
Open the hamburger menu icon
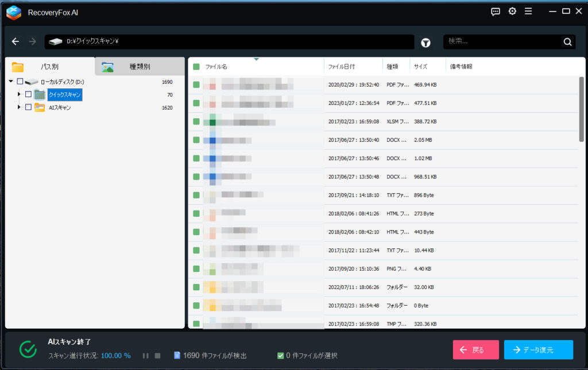[x=528, y=11]
